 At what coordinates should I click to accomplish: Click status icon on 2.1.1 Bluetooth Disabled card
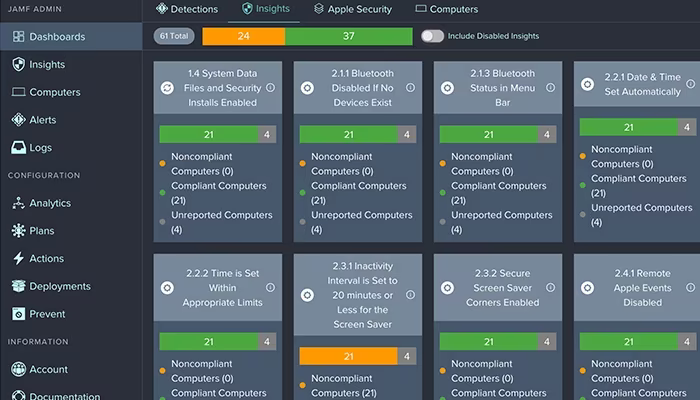click(x=307, y=88)
